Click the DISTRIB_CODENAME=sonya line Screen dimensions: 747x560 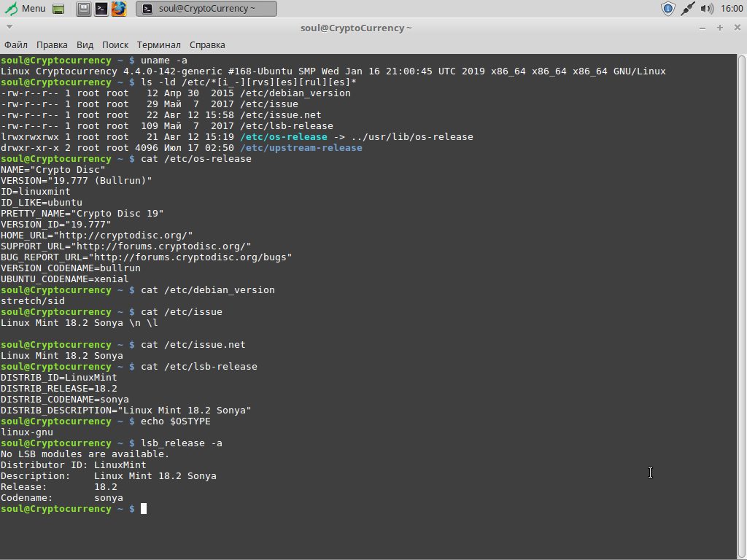pos(65,400)
